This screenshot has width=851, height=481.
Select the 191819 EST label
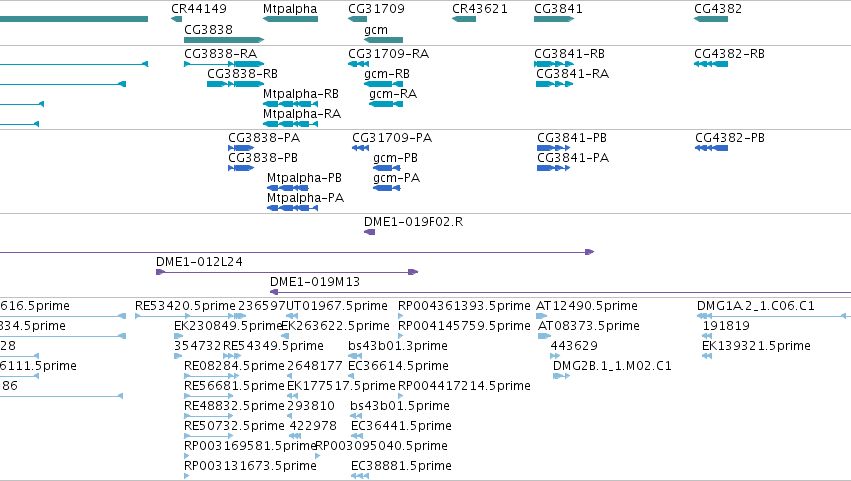[726, 326]
